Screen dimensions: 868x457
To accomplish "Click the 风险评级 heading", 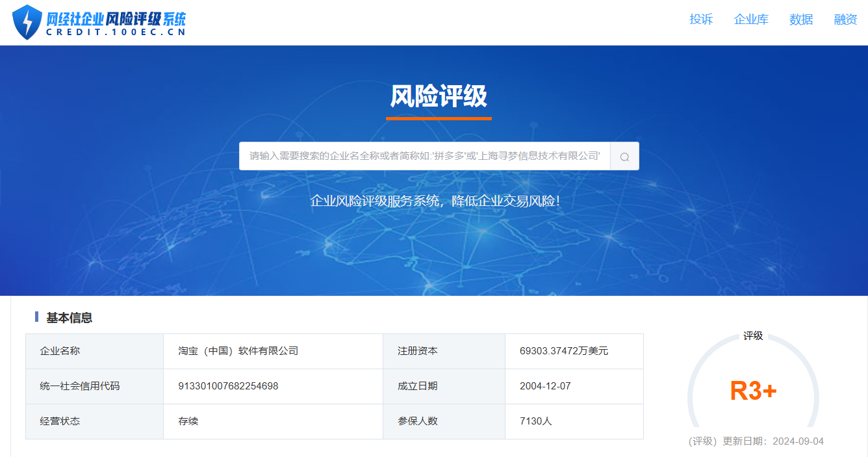I will 439,97.
